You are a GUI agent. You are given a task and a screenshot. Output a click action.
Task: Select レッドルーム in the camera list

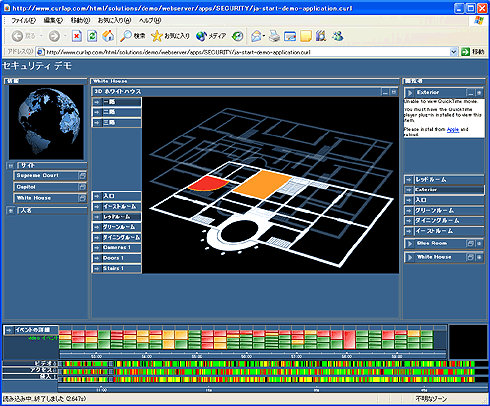click(444, 180)
